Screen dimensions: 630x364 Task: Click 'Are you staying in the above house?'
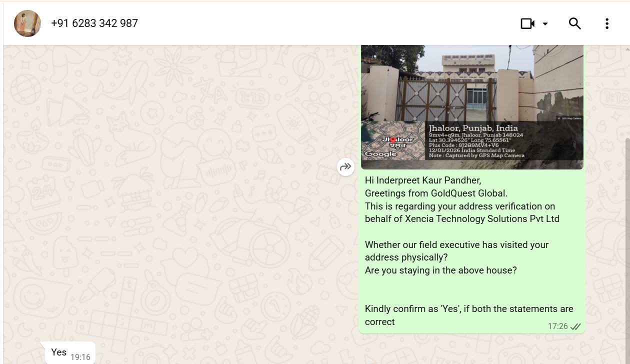440,270
